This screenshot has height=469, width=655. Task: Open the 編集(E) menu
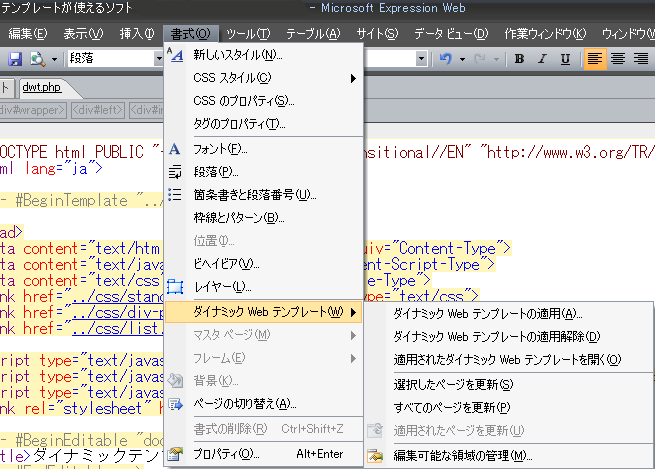(x=28, y=33)
